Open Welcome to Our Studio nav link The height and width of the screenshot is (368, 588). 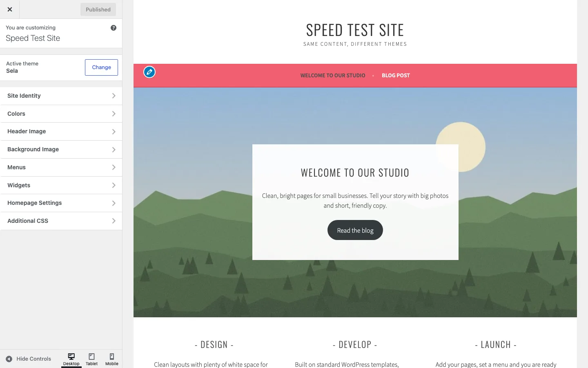tap(333, 76)
